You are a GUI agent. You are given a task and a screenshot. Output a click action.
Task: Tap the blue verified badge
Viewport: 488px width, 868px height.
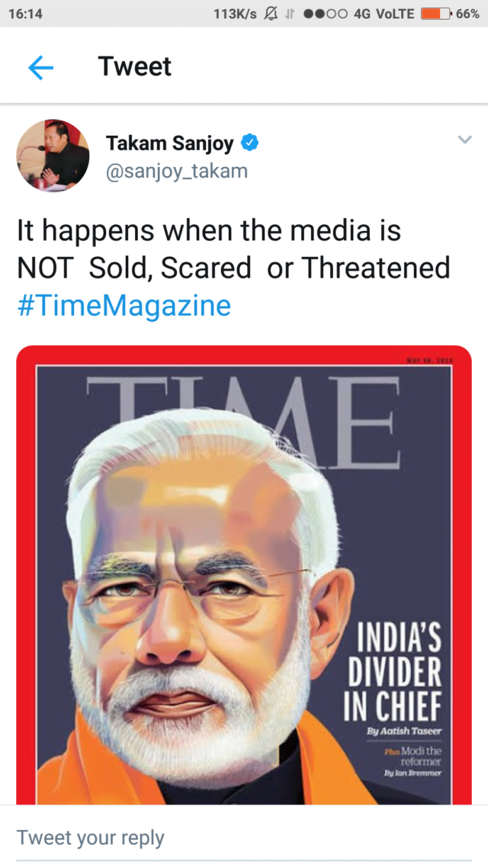[x=250, y=143]
